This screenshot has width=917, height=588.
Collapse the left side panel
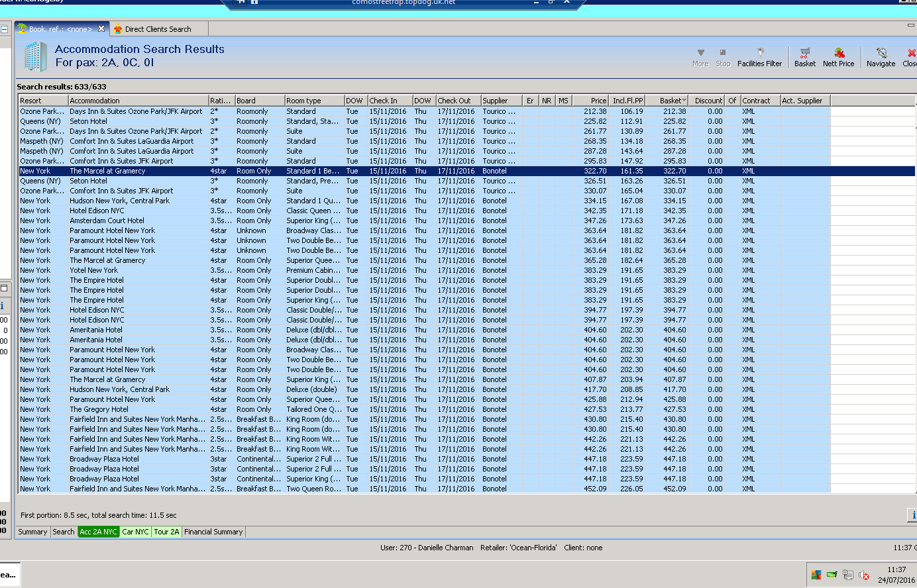click(x=4, y=29)
